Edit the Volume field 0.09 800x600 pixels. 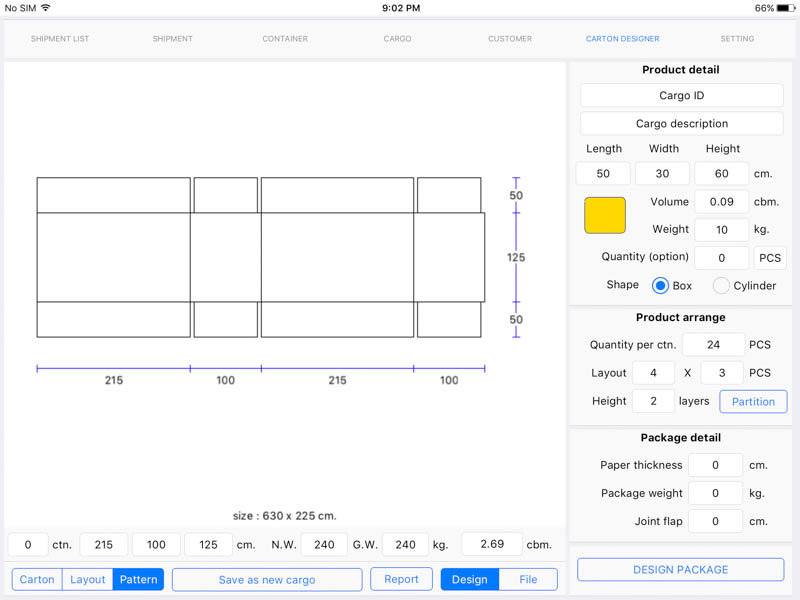721,202
